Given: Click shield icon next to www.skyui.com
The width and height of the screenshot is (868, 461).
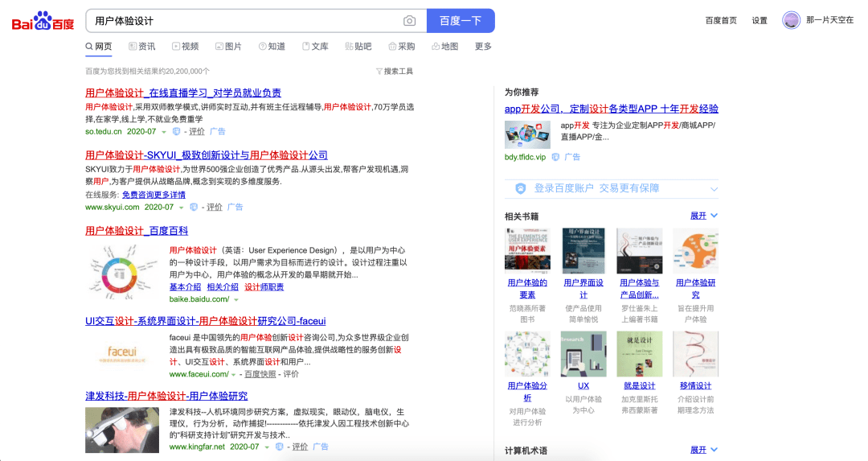Looking at the screenshot, I should [x=194, y=208].
